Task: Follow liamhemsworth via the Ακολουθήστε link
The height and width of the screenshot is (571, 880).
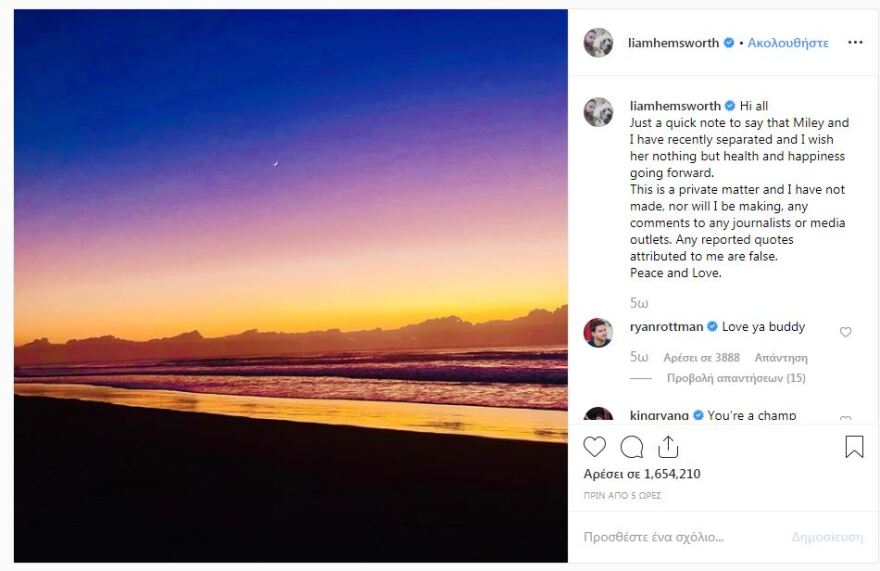Action: (x=788, y=43)
